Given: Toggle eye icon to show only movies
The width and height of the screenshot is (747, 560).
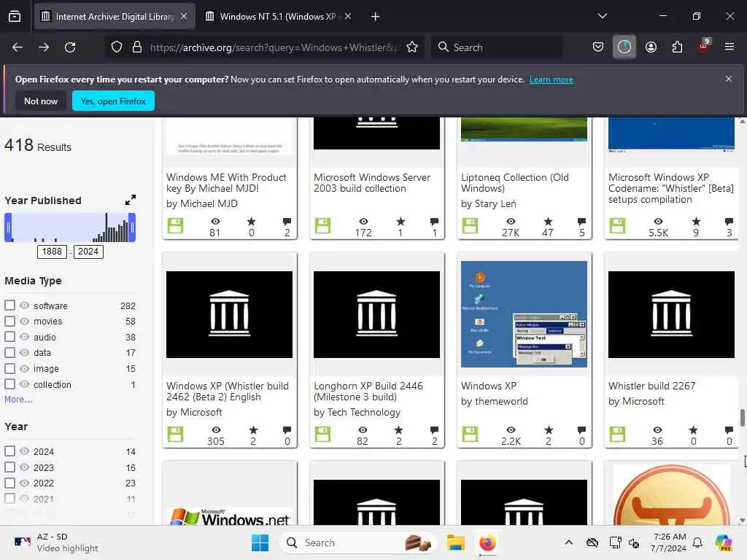Looking at the screenshot, I should click(x=24, y=321).
